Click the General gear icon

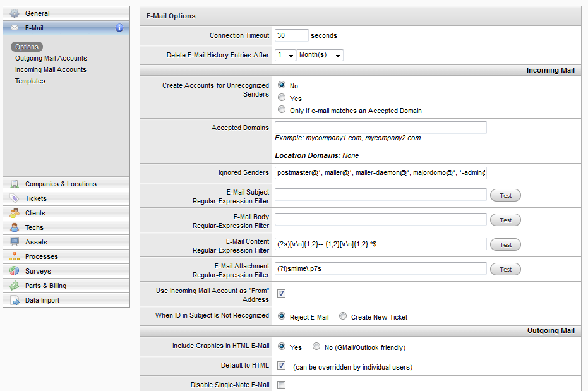click(x=15, y=13)
